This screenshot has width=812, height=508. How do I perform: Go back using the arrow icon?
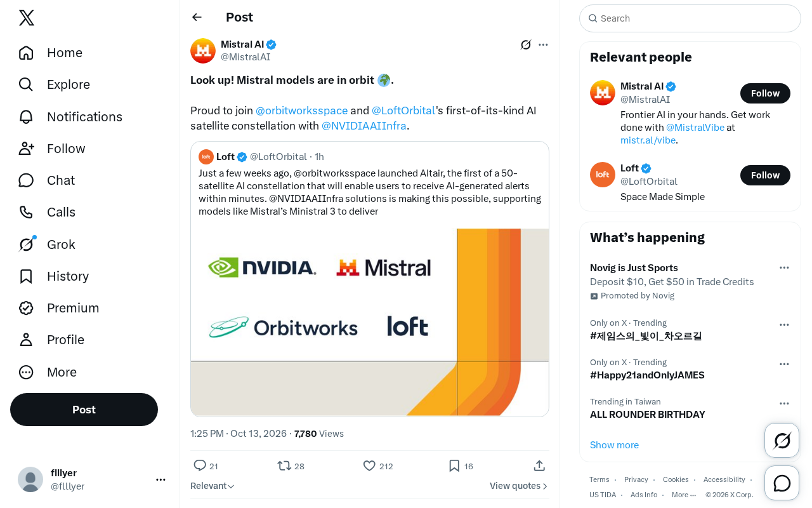tap(197, 17)
